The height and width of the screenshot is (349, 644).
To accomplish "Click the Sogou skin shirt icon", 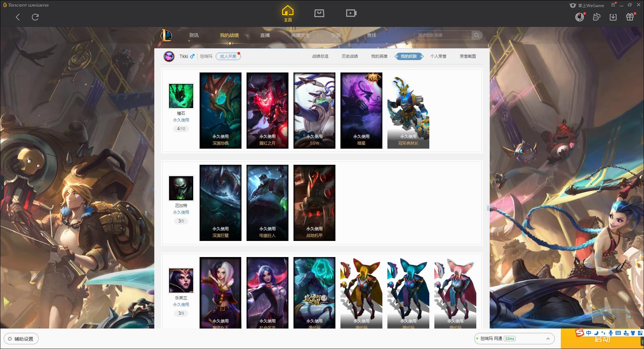I will pos(633,333).
